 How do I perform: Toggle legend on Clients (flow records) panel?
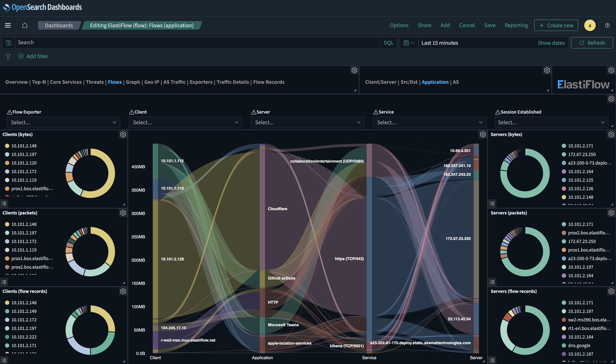pos(4,360)
